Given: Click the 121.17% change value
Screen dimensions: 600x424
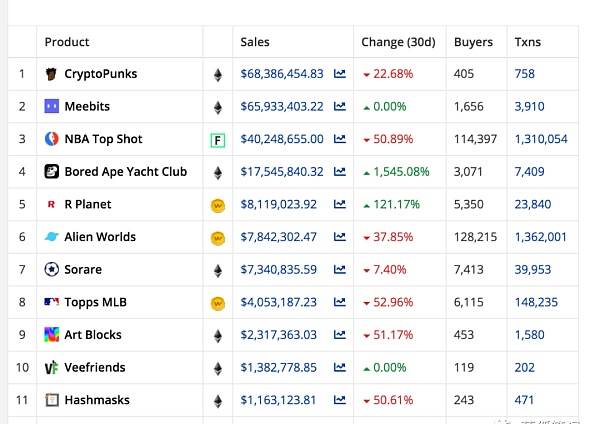Looking at the screenshot, I should click(396, 204).
